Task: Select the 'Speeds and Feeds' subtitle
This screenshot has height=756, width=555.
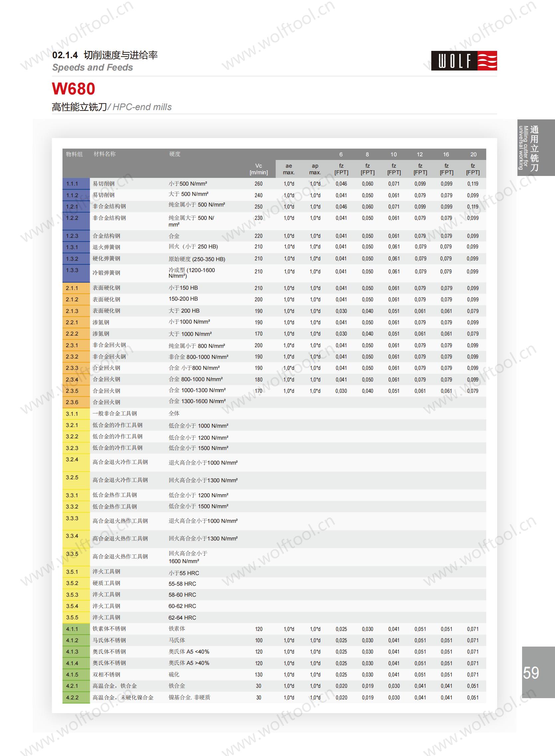Action: click(92, 68)
